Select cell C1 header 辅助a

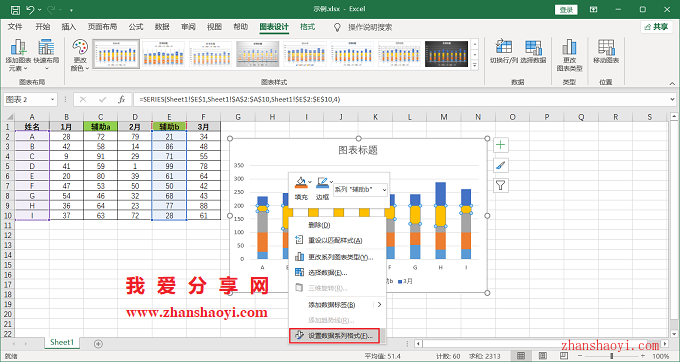pos(101,127)
